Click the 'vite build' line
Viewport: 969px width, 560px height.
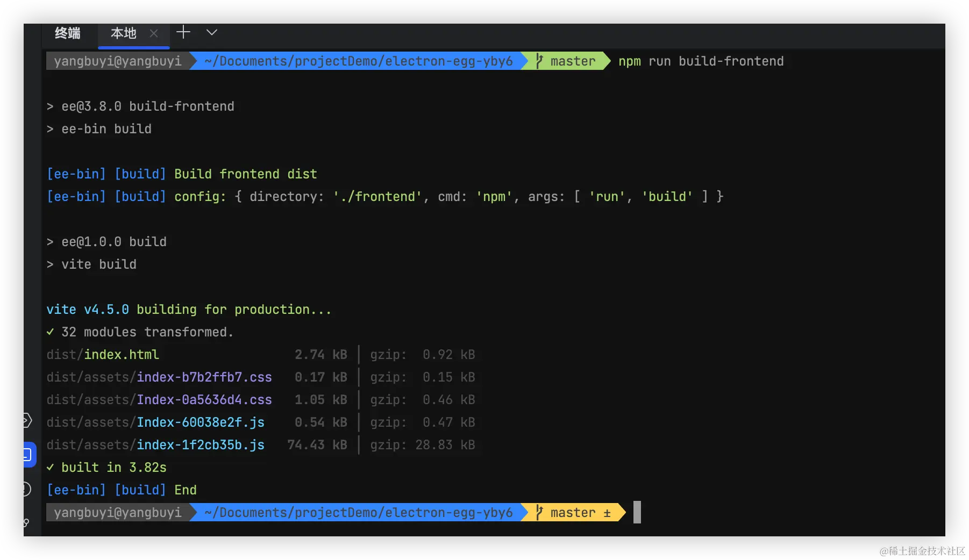click(91, 264)
